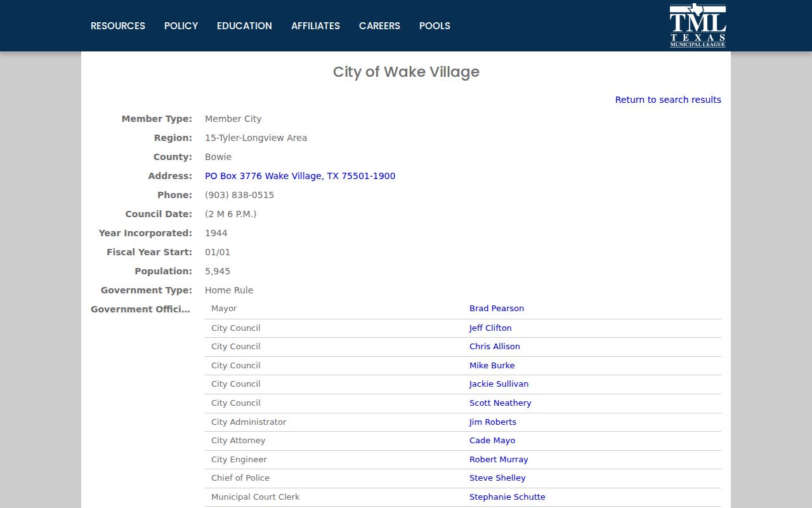Open the Affiliates menu

pyautogui.click(x=315, y=26)
